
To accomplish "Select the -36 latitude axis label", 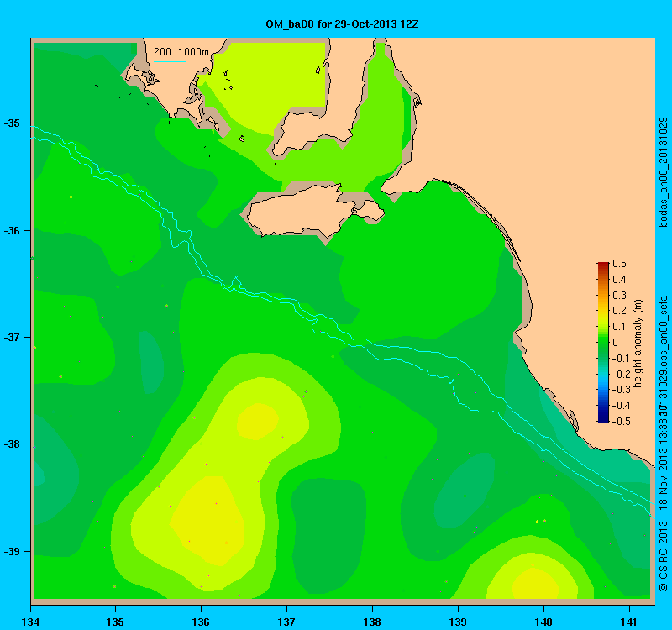I will coord(12,230).
